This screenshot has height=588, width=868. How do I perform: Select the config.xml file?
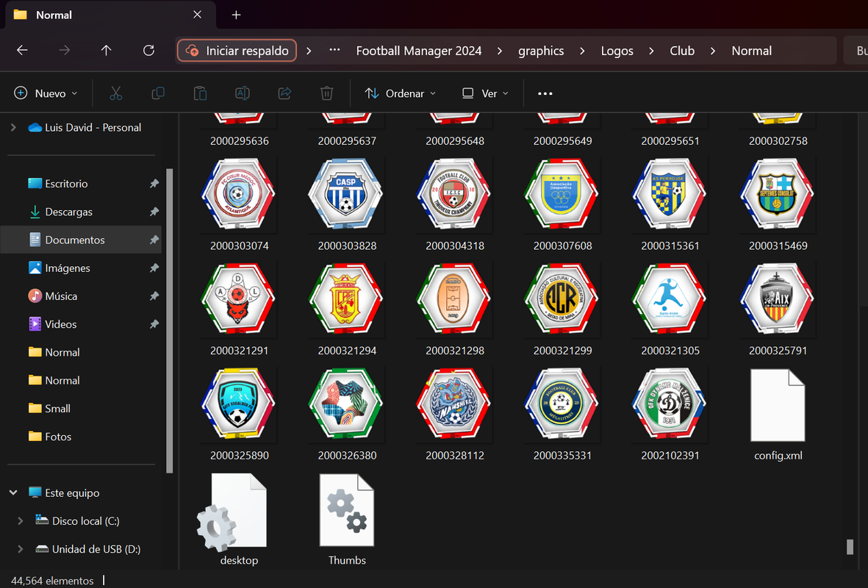click(778, 414)
